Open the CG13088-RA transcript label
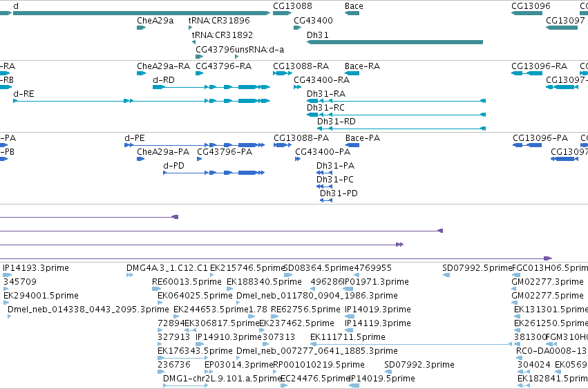588x389 pixels. 301,66
